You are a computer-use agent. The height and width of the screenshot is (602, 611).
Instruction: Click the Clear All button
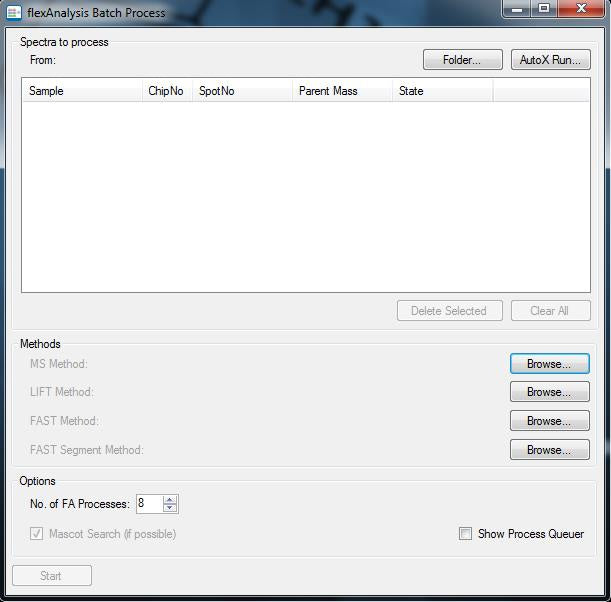(x=551, y=311)
